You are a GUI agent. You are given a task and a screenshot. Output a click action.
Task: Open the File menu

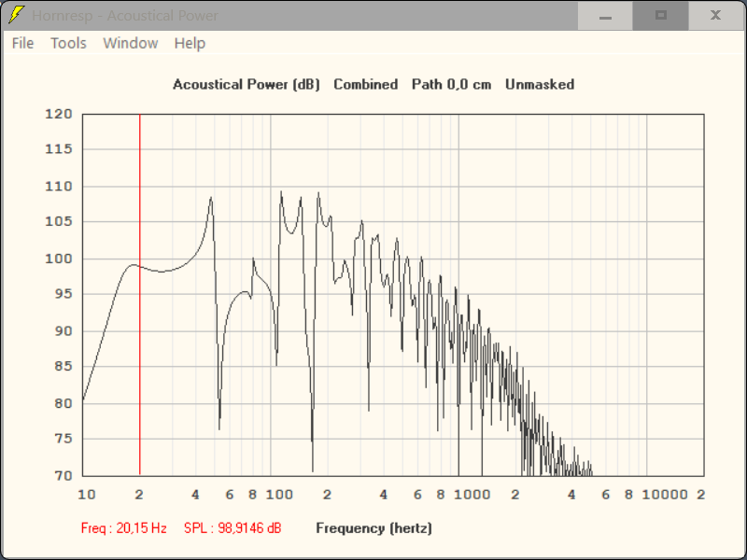pos(21,43)
